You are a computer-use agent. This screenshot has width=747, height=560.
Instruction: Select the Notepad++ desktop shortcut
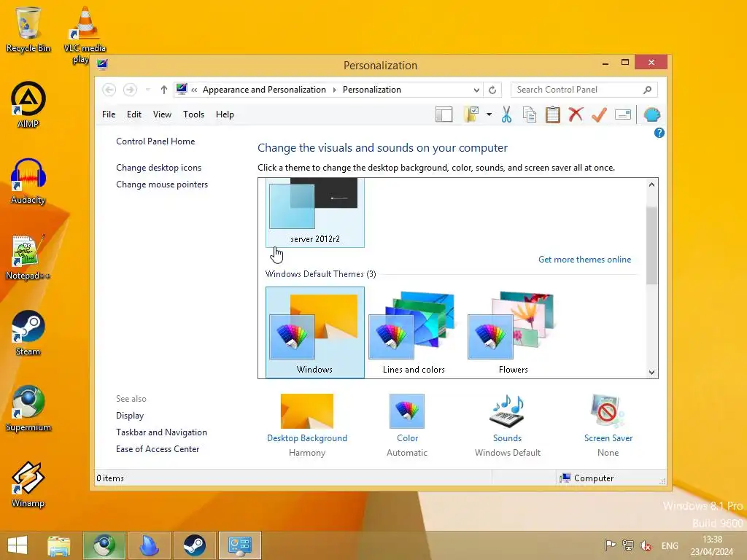click(x=28, y=257)
